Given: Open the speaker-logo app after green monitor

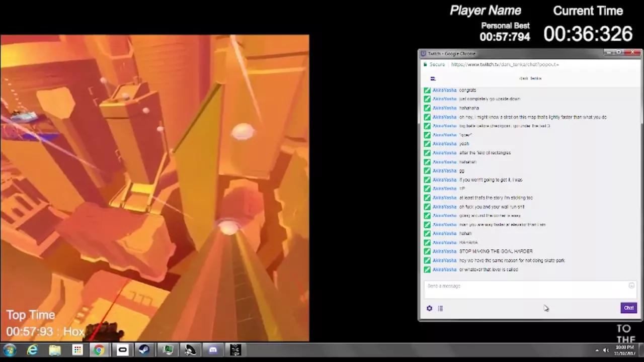Looking at the screenshot, I should [x=190, y=350].
